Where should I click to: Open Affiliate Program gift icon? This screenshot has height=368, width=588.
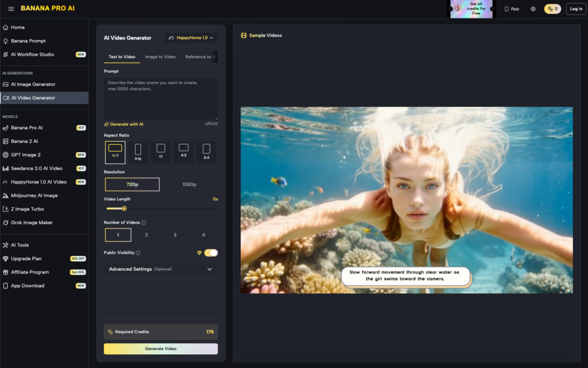coord(6,272)
